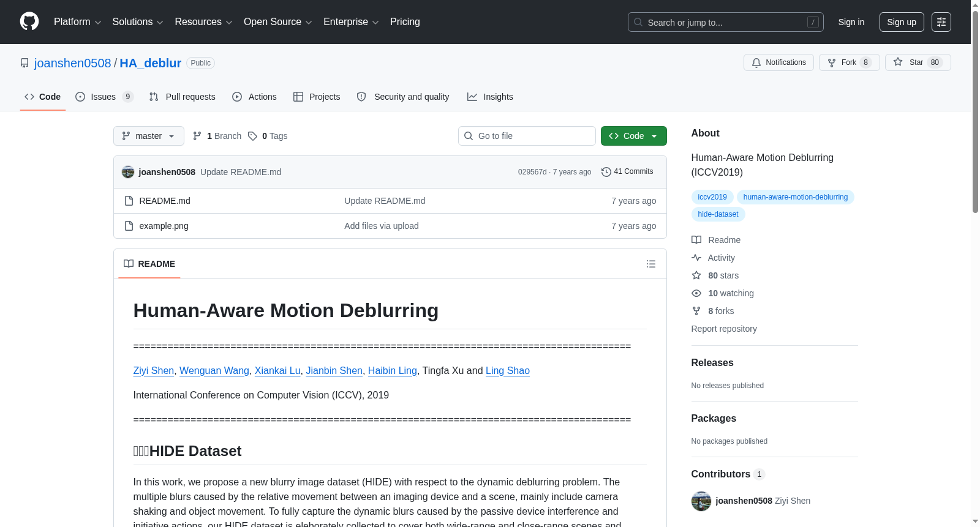
Task: Click the human-aware-motion-deblurring topic tag
Action: point(796,197)
